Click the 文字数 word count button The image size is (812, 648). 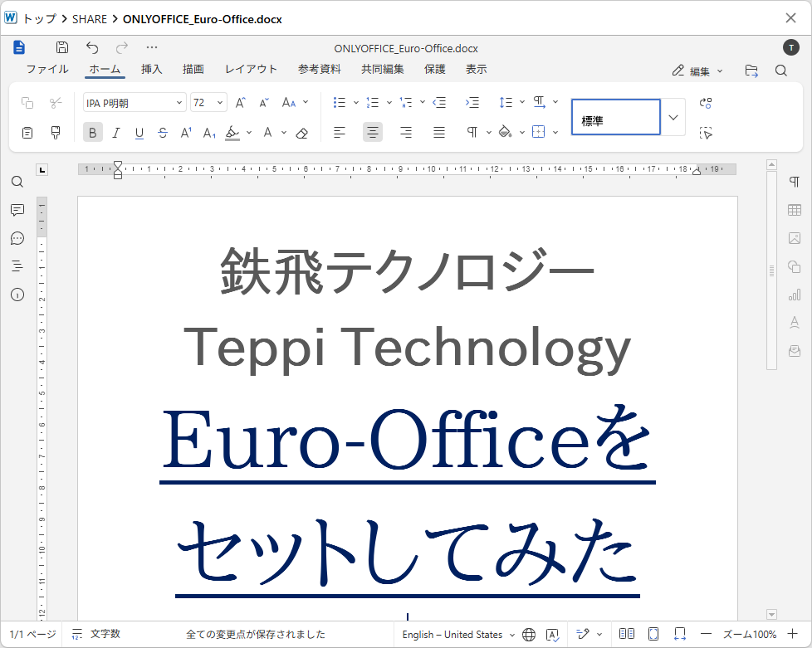pos(96,635)
